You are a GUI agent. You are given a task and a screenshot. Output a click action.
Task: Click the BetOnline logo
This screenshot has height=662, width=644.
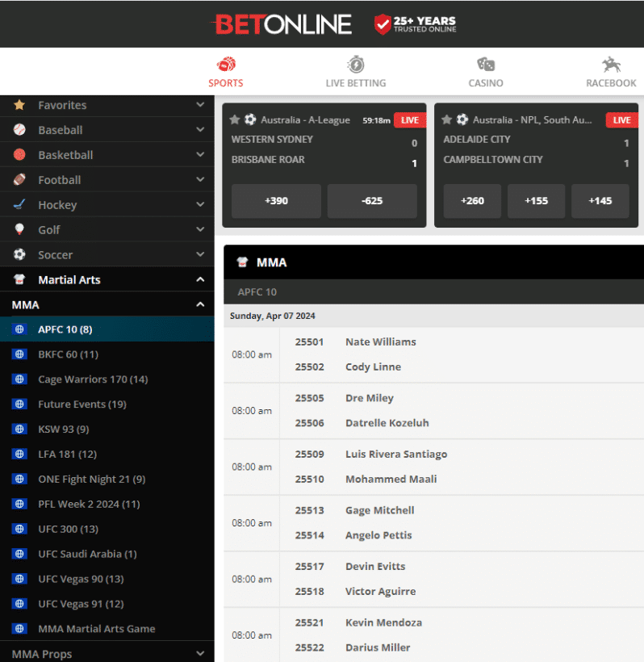[282, 24]
